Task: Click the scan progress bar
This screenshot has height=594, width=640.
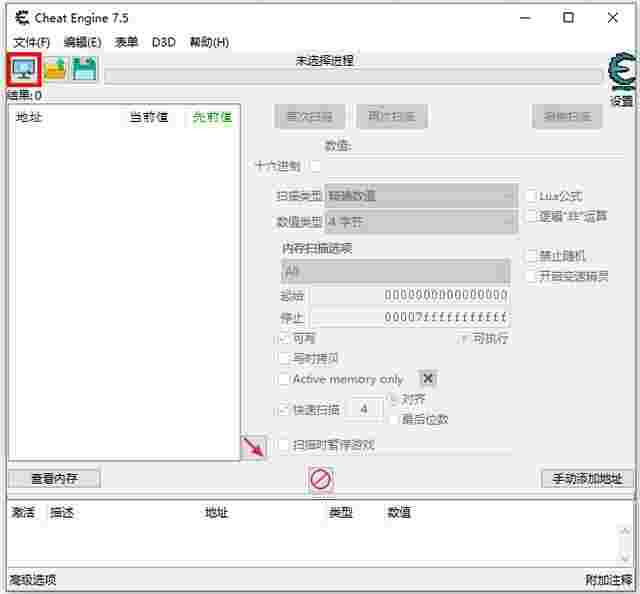Action: pyautogui.click(x=353, y=76)
